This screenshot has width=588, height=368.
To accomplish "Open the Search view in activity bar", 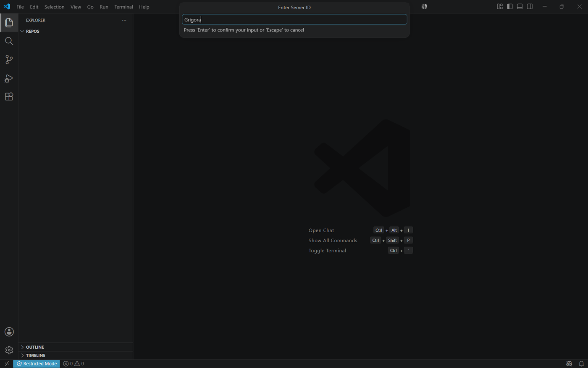I will (9, 41).
